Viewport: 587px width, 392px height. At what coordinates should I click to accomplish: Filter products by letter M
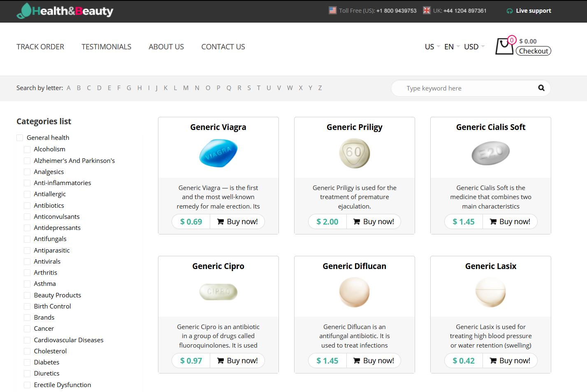coord(186,88)
